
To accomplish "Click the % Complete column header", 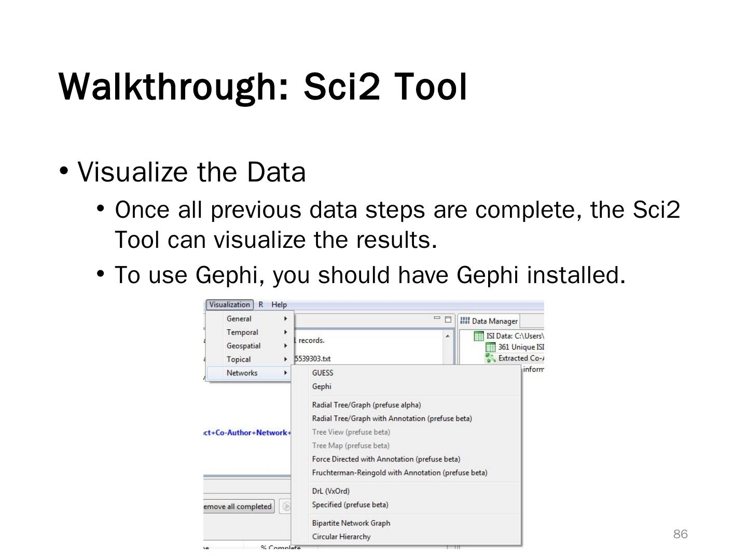I will (x=281, y=548).
